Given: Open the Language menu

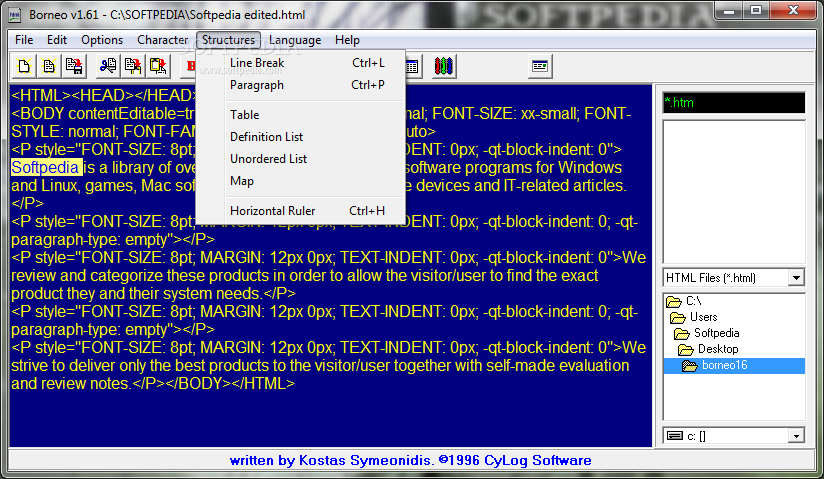Looking at the screenshot, I should click(x=295, y=40).
